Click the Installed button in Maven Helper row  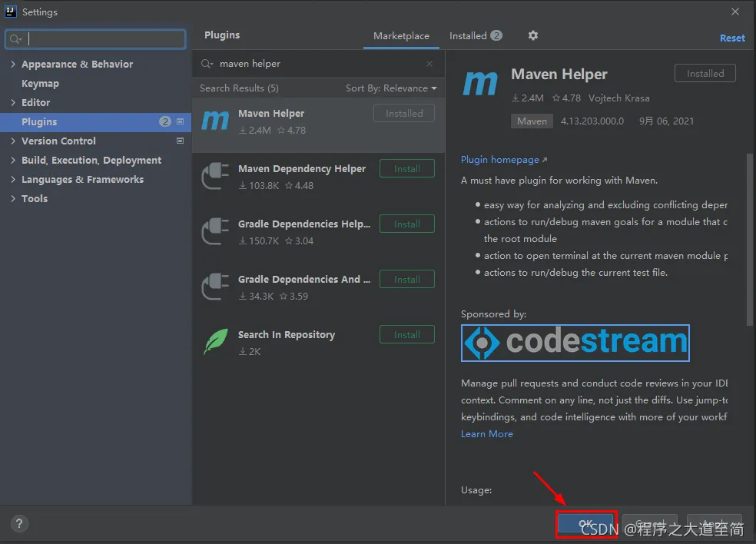pyautogui.click(x=404, y=114)
